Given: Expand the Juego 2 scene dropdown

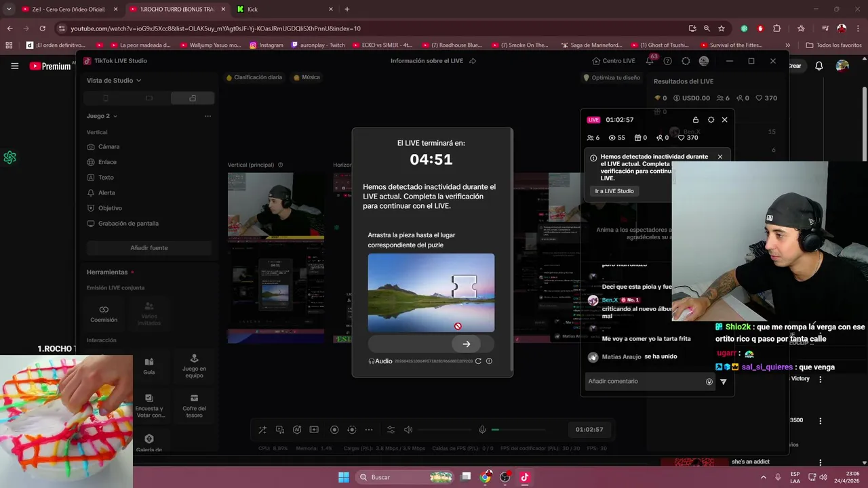Looking at the screenshot, I should point(102,116).
